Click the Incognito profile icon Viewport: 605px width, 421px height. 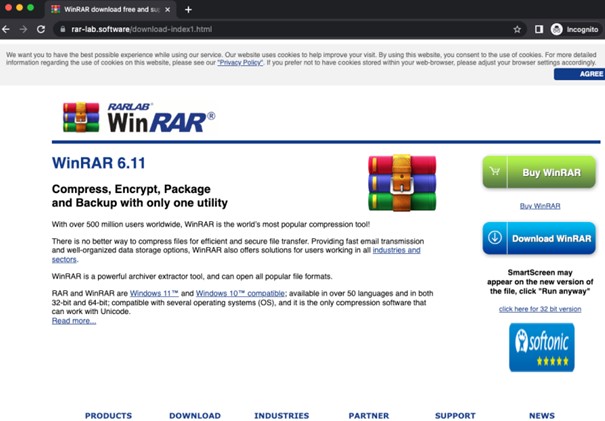(556, 29)
